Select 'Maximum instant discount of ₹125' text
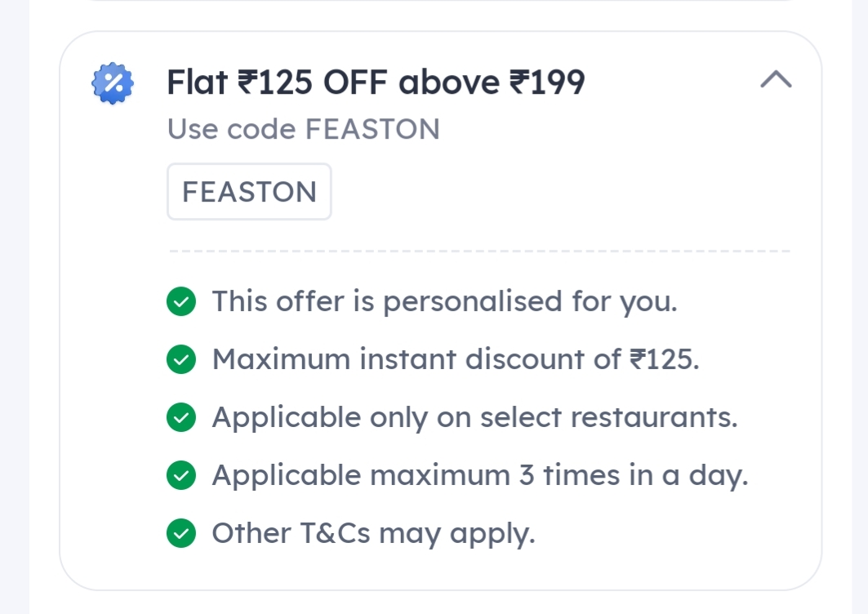This screenshot has height=614, width=868. [x=455, y=359]
